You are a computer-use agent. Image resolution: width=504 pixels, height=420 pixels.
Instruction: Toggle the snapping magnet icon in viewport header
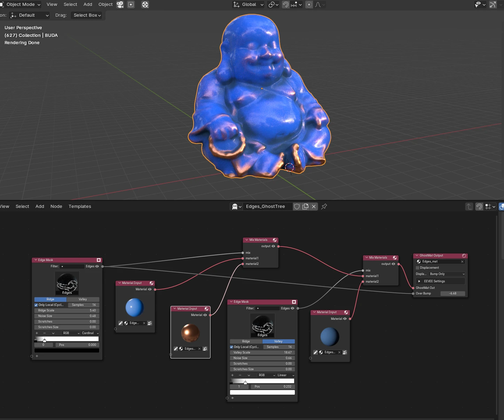tap(286, 5)
